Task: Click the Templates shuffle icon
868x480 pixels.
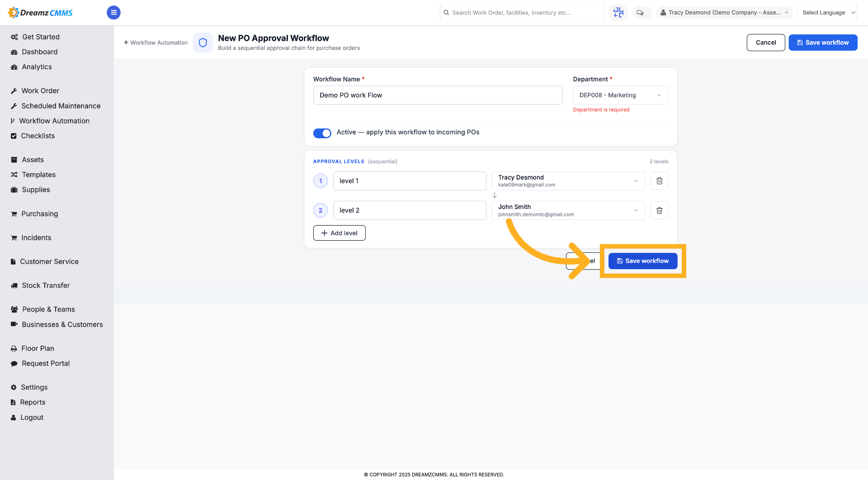Action: click(x=14, y=175)
